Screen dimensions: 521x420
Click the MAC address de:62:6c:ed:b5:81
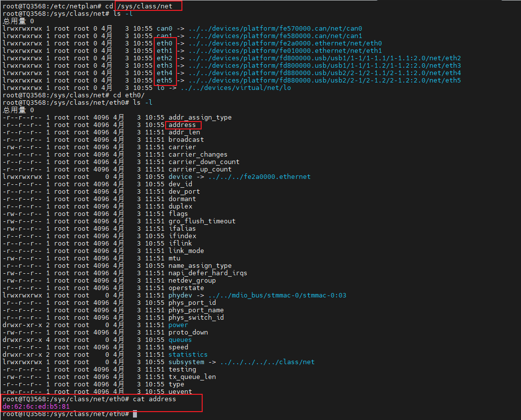coord(36,406)
